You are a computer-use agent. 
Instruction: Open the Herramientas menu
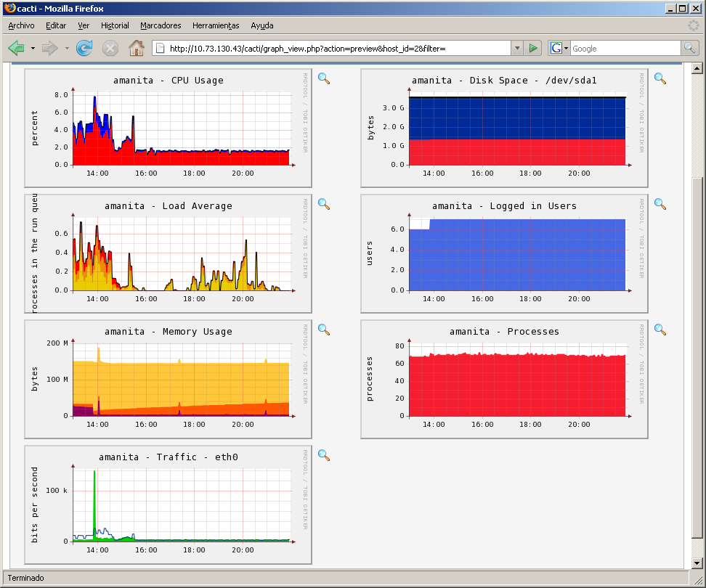216,25
